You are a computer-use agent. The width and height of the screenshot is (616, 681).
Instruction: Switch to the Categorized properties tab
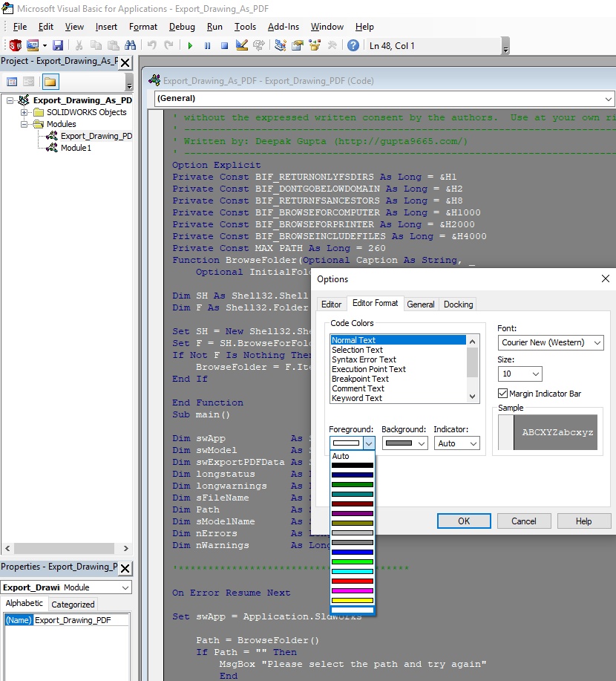[x=73, y=605]
